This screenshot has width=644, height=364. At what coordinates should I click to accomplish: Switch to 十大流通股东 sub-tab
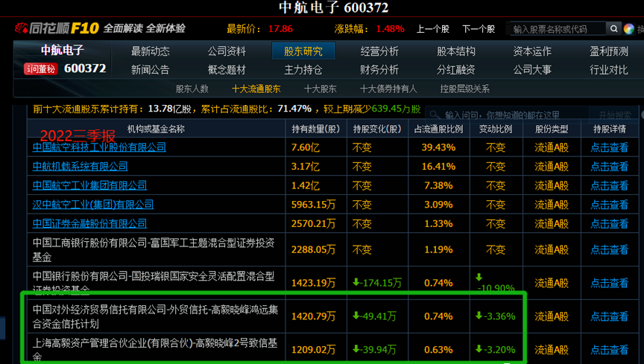tap(256, 89)
